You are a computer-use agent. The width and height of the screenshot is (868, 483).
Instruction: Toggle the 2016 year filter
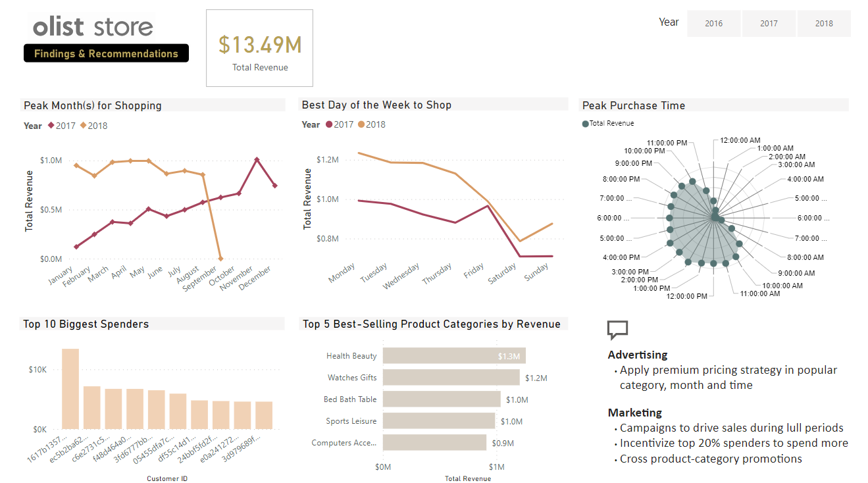[x=713, y=23]
